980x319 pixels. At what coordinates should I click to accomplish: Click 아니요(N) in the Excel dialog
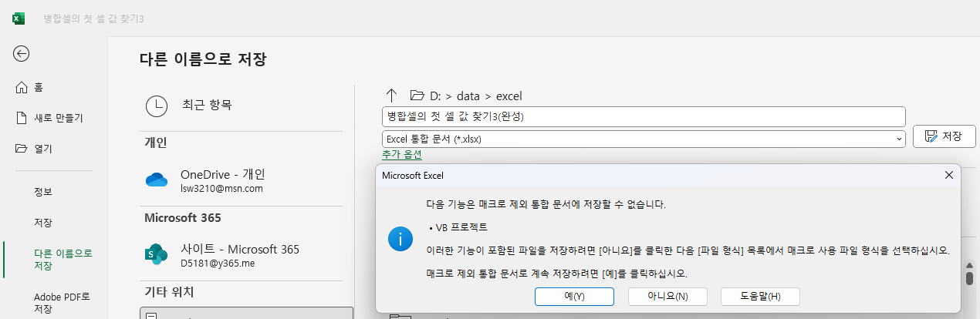point(667,297)
